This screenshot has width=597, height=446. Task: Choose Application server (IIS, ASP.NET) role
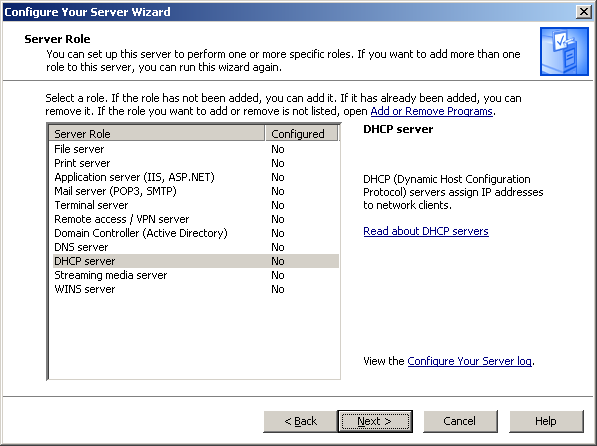tap(194, 177)
